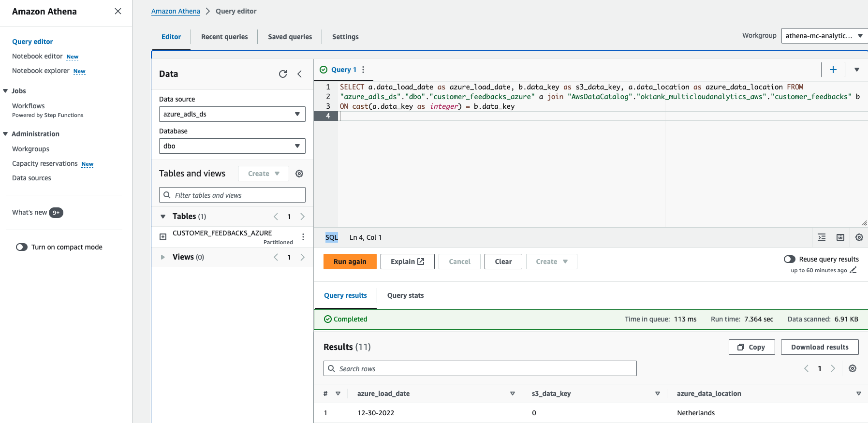This screenshot has width=868, height=423.
Task: Switch to the Query stats tab
Action: [405, 295]
